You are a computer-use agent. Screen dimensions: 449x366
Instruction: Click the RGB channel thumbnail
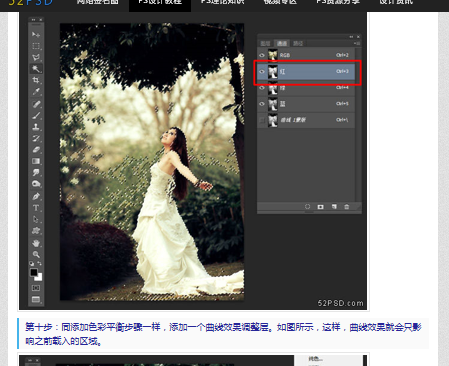[x=273, y=55]
